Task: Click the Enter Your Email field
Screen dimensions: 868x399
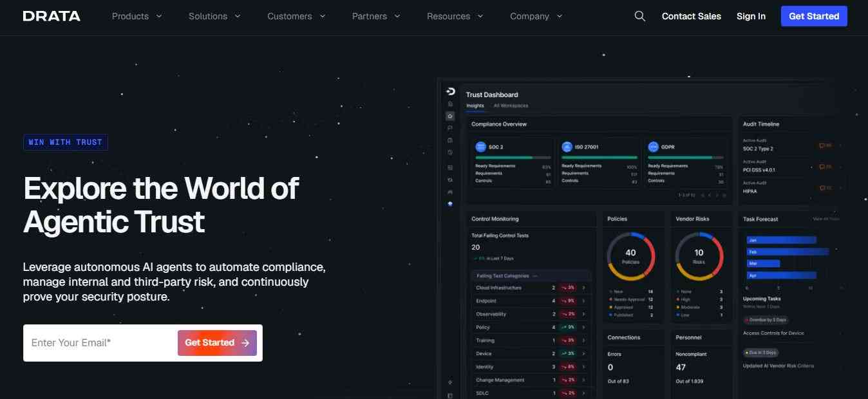Action: tap(100, 343)
